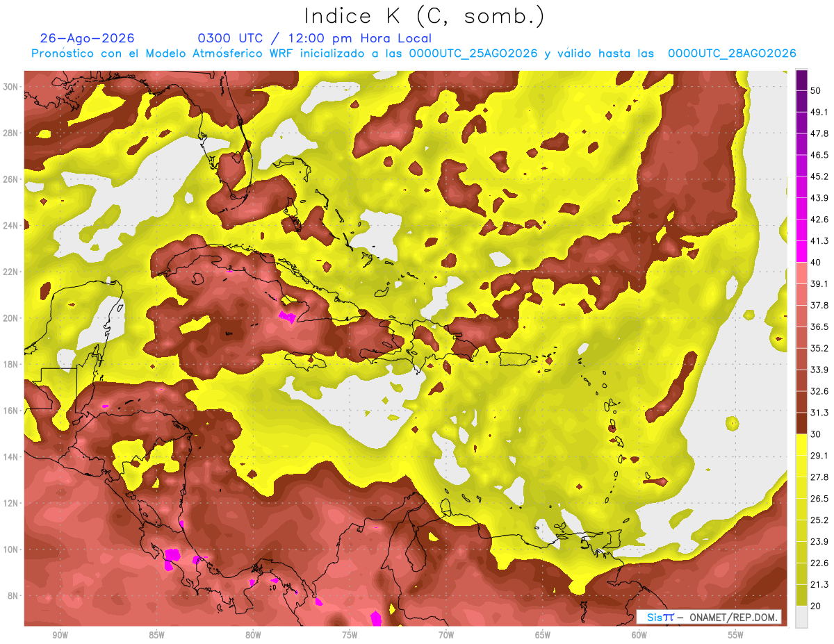Click the colorbar value label 39.1
Screen dimensions: 834x644
(x=819, y=283)
